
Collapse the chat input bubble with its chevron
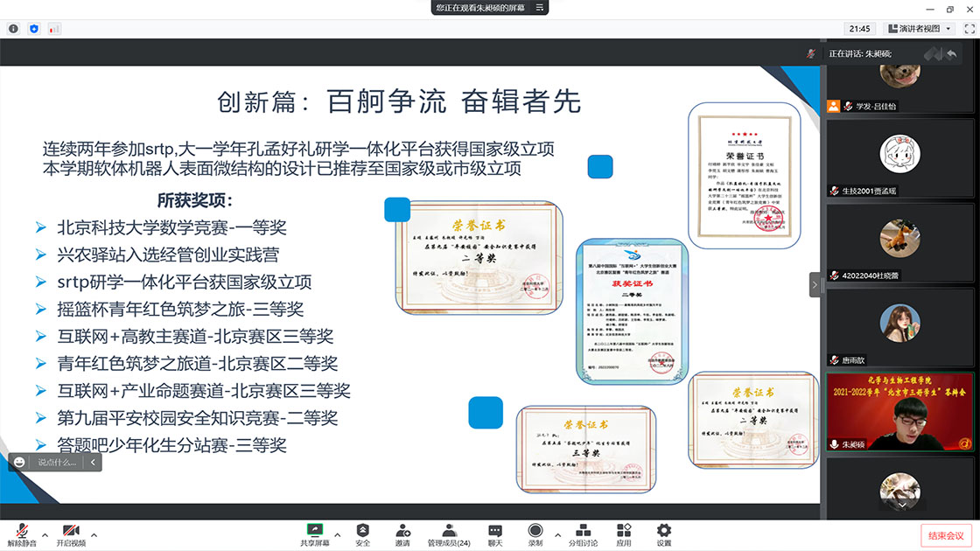click(x=93, y=463)
